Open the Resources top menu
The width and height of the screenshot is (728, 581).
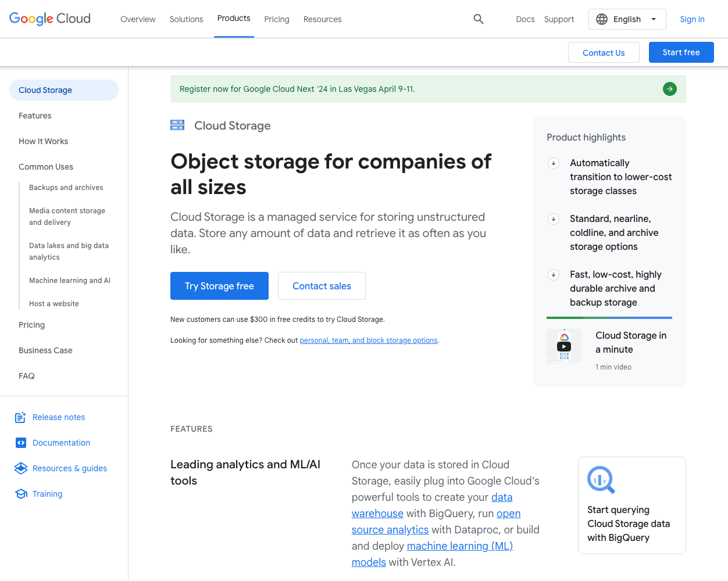[x=322, y=19]
